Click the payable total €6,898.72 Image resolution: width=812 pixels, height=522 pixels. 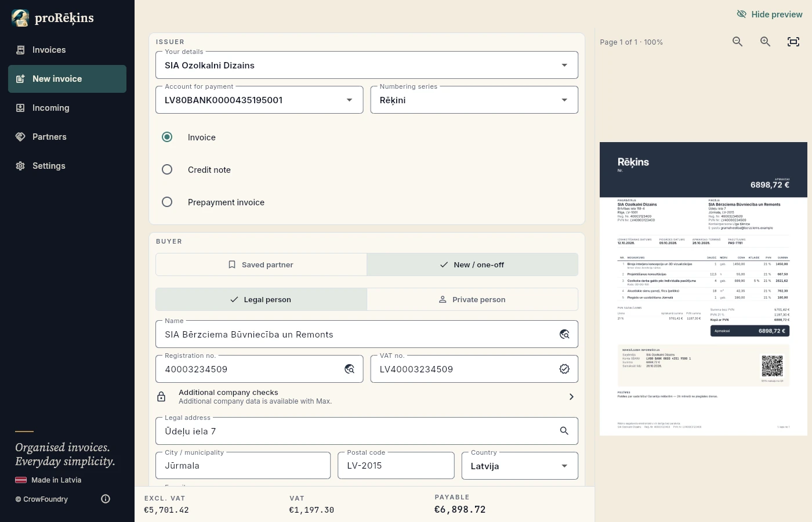click(460, 510)
